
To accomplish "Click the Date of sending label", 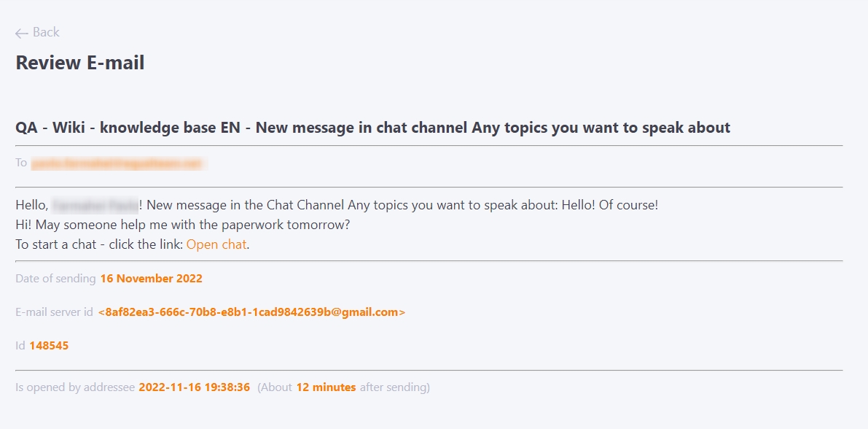I will (55, 278).
